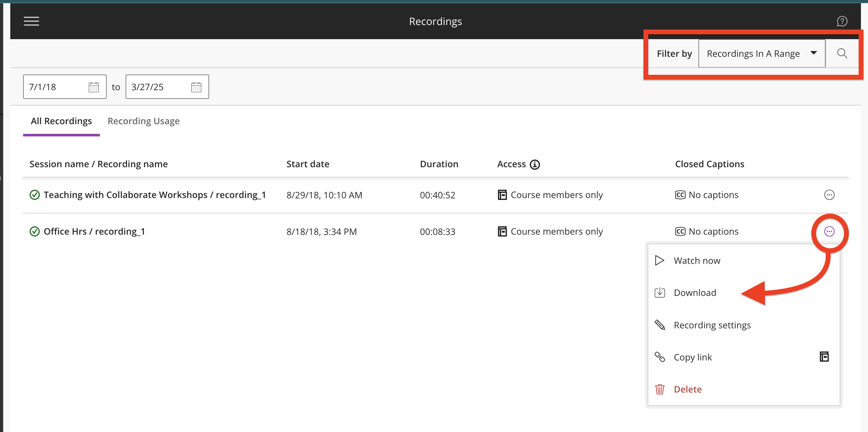Click the green check beside Office Hrs
The image size is (868, 432).
click(35, 231)
